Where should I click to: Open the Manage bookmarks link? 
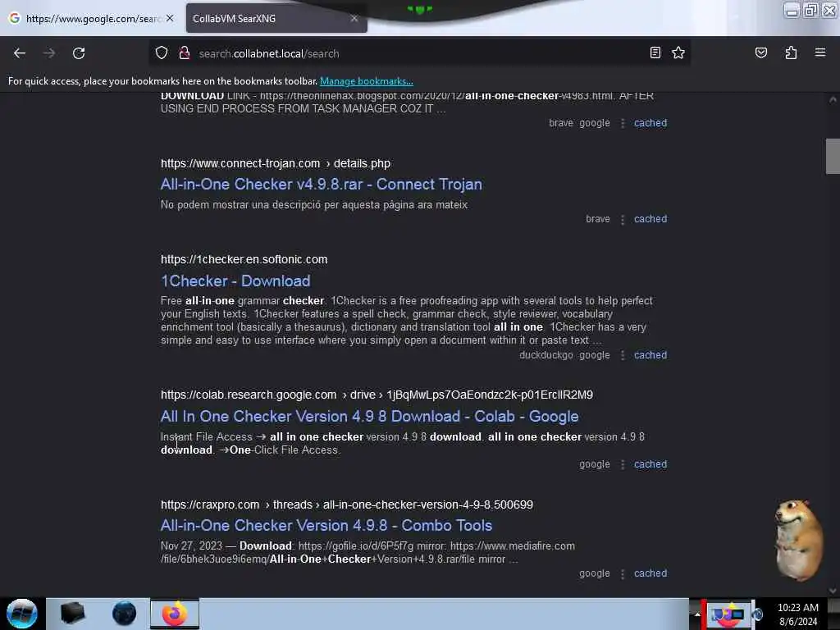[367, 81]
